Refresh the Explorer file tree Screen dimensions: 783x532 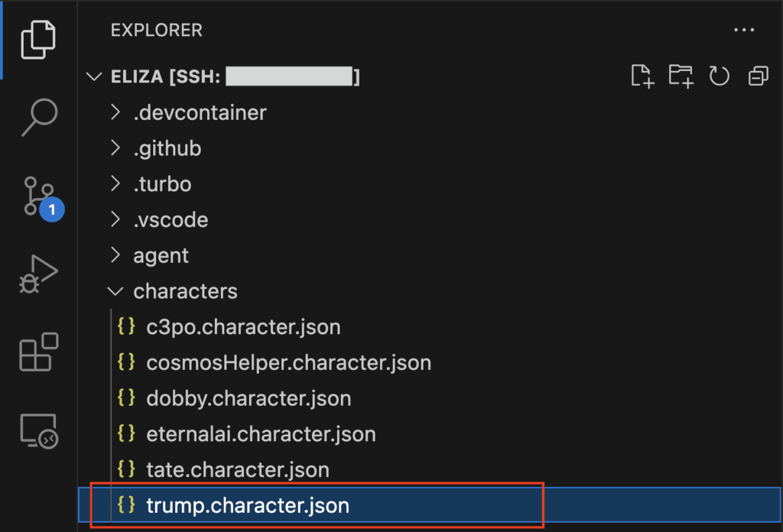pyautogui.click(x=719, y=76)
